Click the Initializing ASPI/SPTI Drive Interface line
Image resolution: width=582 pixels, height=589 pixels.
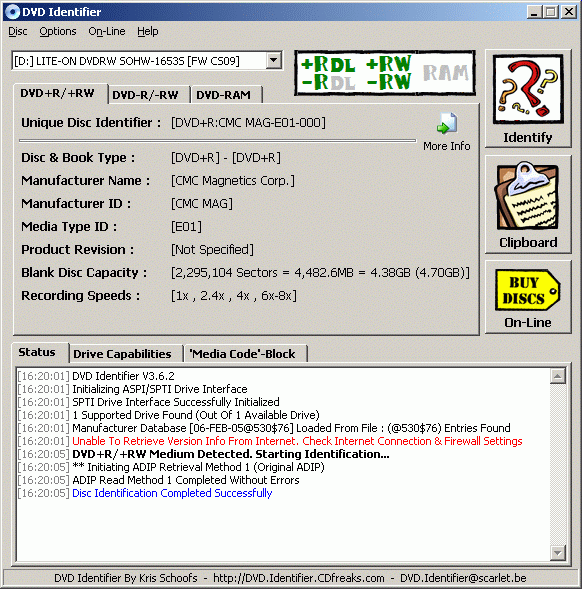click(160, 389)
